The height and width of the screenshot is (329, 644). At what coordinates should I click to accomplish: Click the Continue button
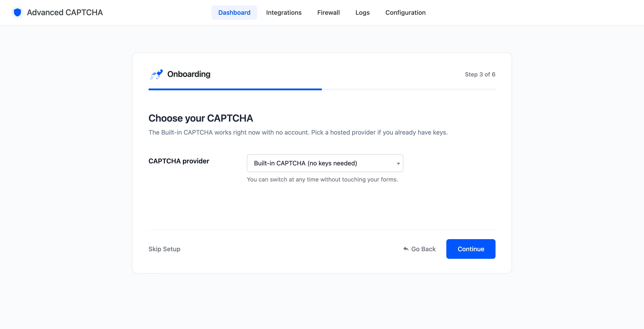coord(470,249)
